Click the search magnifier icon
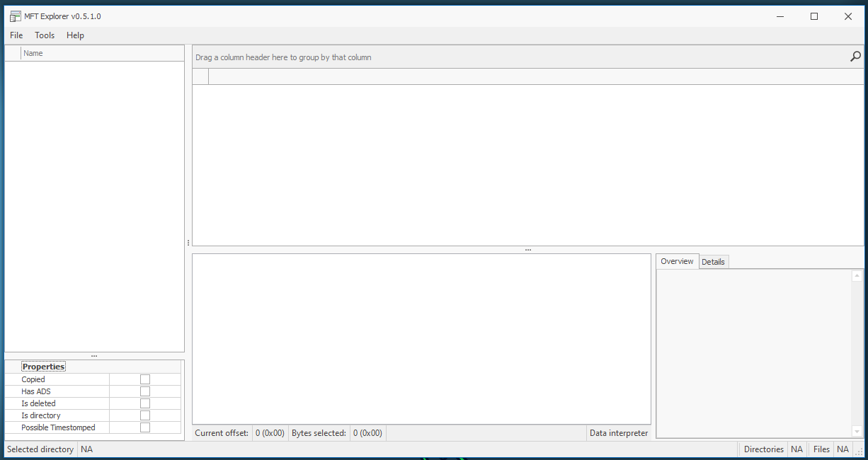Viewport: 868px width, 460px height. click(855, 57)
